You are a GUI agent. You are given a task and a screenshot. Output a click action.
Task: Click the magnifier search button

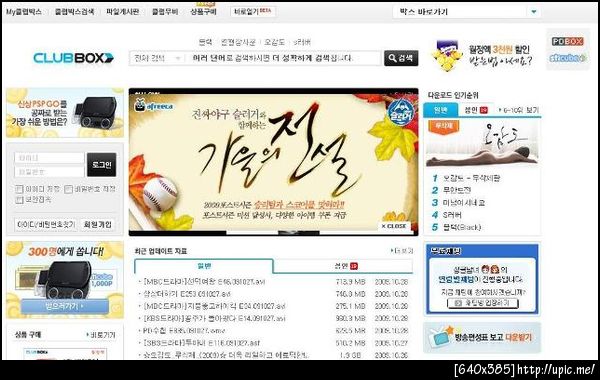click(x=401, y=58)
